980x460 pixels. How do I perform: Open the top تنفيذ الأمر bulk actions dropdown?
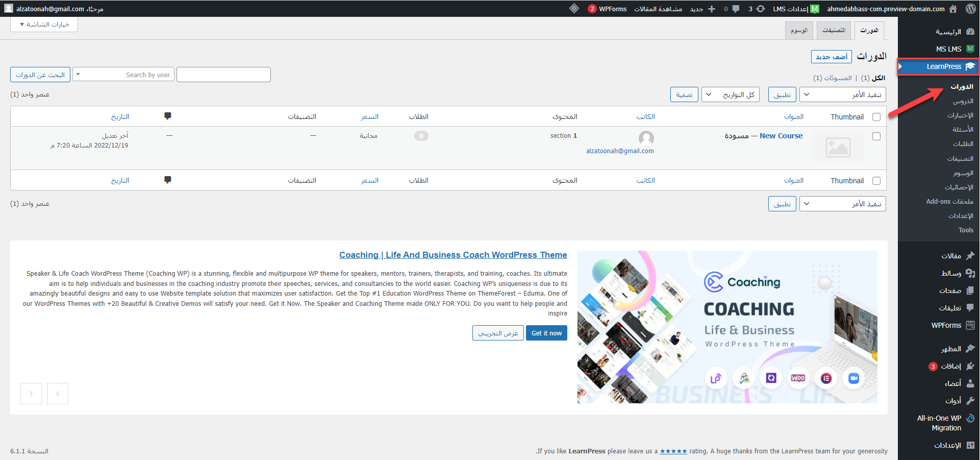pos(842,94)
